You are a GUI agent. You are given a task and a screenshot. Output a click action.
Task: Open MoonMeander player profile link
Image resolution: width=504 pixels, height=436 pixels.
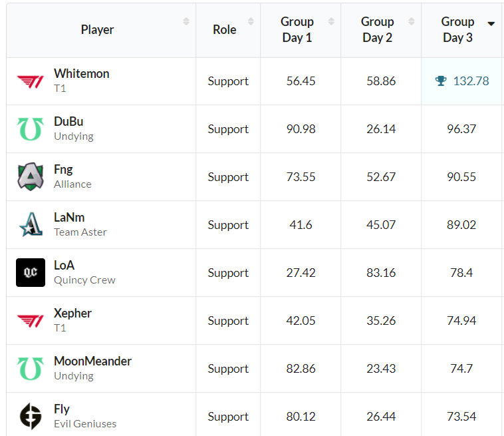pos(92,361)
